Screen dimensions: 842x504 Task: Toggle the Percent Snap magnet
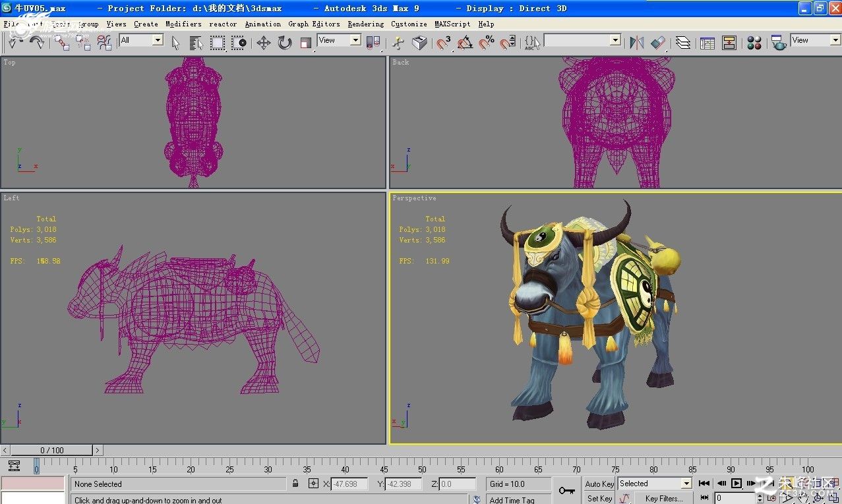[487, 43]
